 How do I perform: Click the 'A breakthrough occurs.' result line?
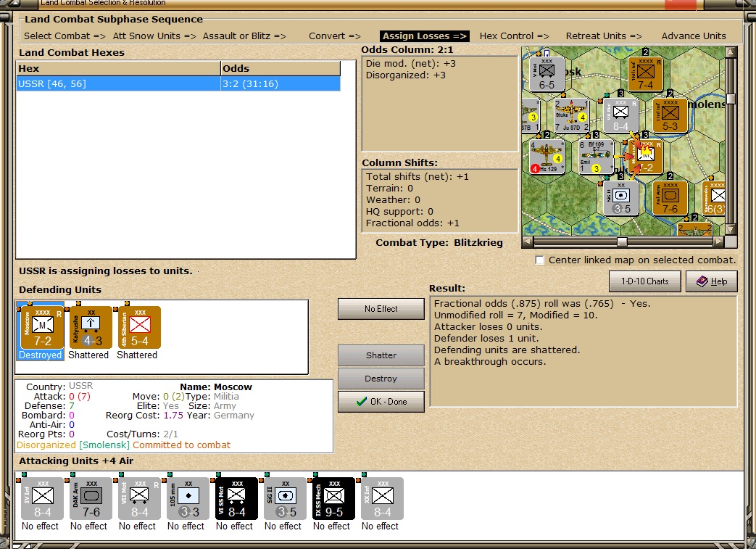(490, 361)
